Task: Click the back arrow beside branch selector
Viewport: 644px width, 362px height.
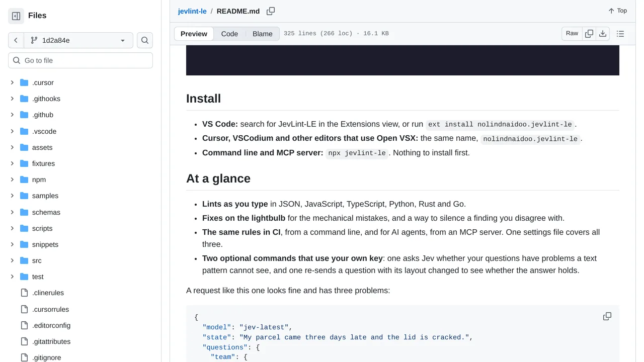Action: [x=16, y=40]
